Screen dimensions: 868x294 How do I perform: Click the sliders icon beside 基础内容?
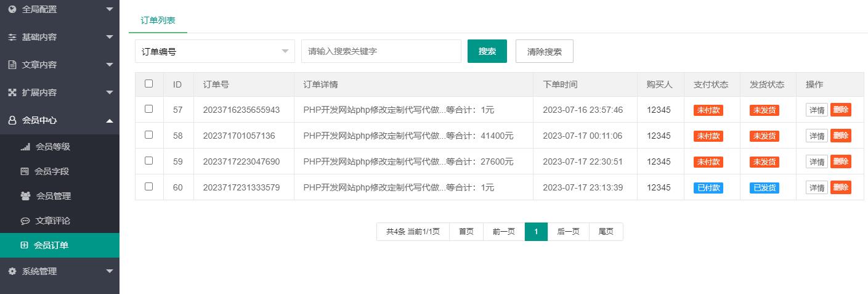pos(12,37)
